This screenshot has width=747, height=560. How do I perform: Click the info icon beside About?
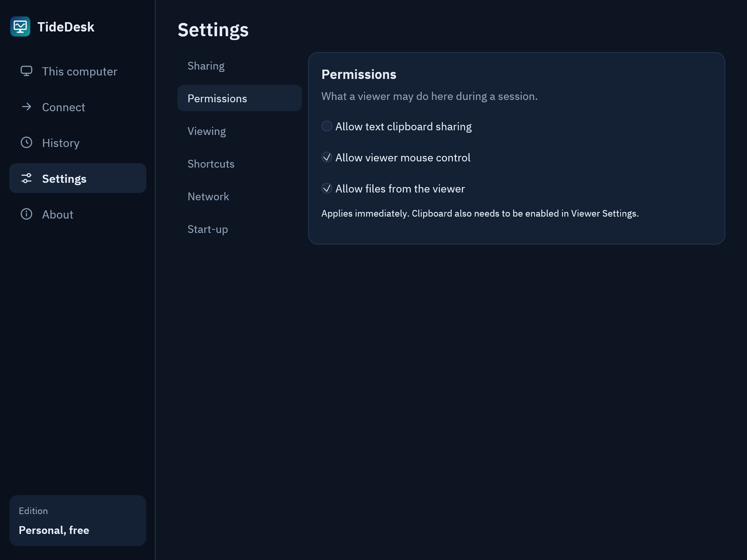click(x=26, y=214)
